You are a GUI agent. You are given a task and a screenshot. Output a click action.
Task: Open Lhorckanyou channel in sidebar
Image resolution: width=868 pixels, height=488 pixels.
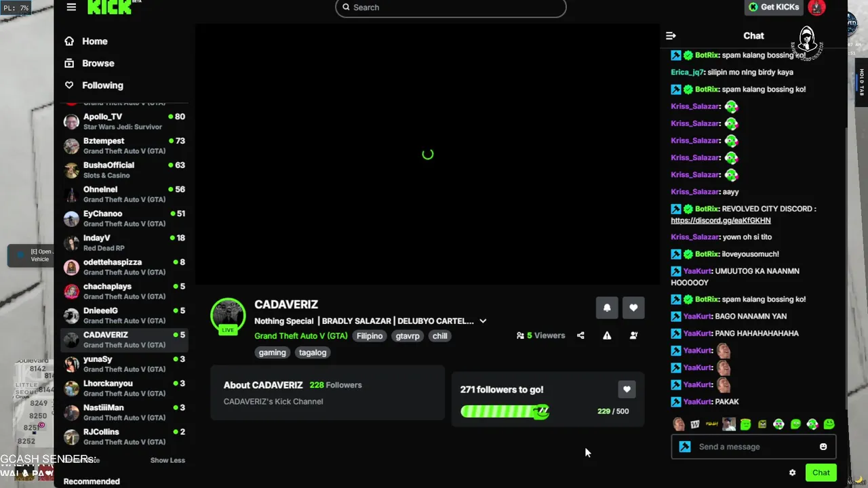[x=124, y=388]
